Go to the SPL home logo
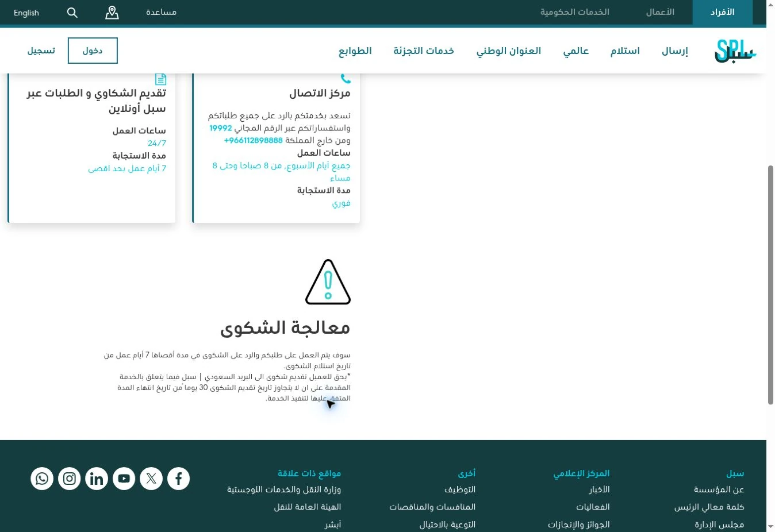The width and height of the screenshot is (775, 532). pyautogui.click(x=735, y=51)
